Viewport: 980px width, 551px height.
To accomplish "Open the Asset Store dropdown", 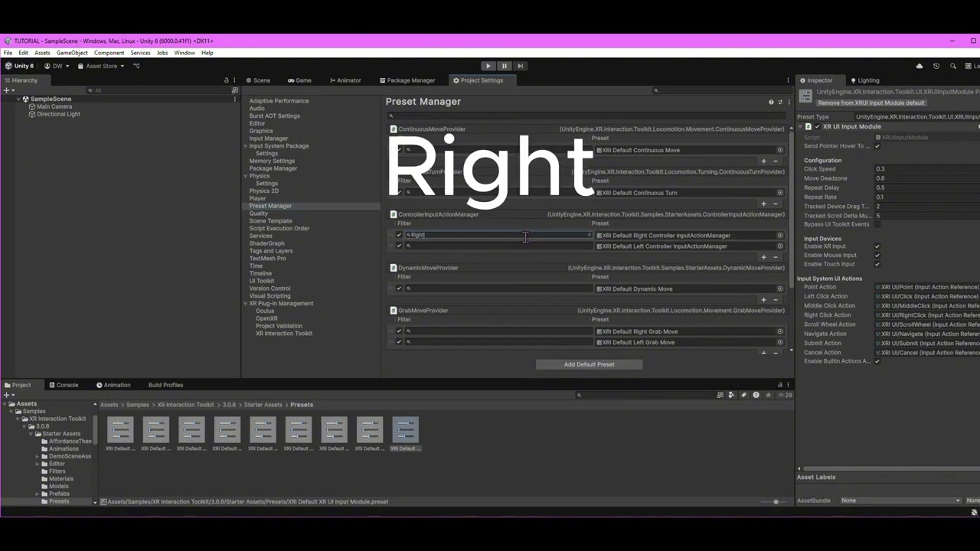I will point(100,66).
